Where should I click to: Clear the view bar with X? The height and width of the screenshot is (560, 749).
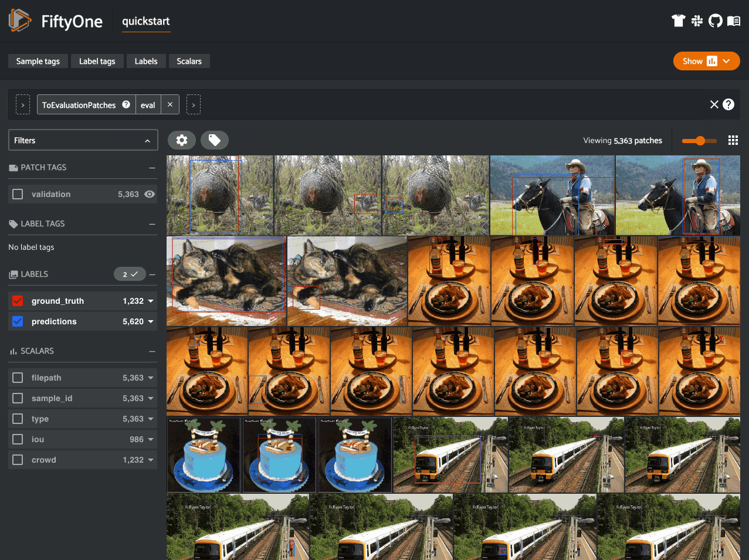pyautogui.click(x=714, y=104)
